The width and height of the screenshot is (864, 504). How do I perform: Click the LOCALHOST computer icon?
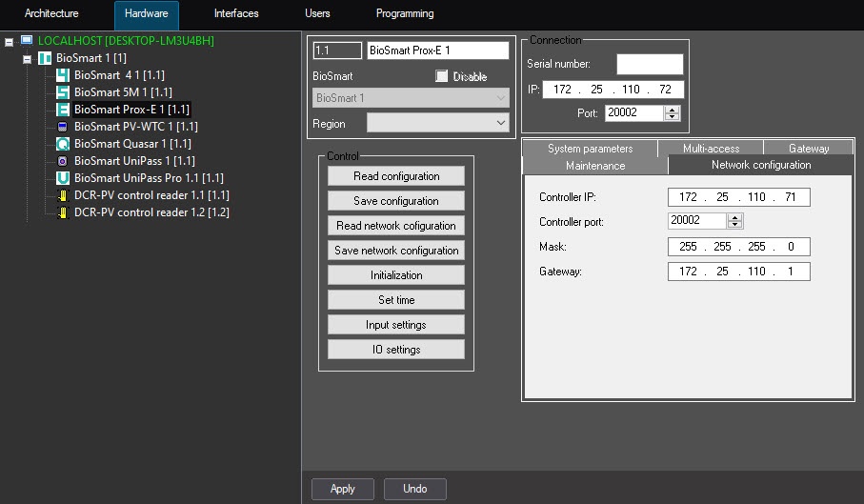click(x=27, y=40)
